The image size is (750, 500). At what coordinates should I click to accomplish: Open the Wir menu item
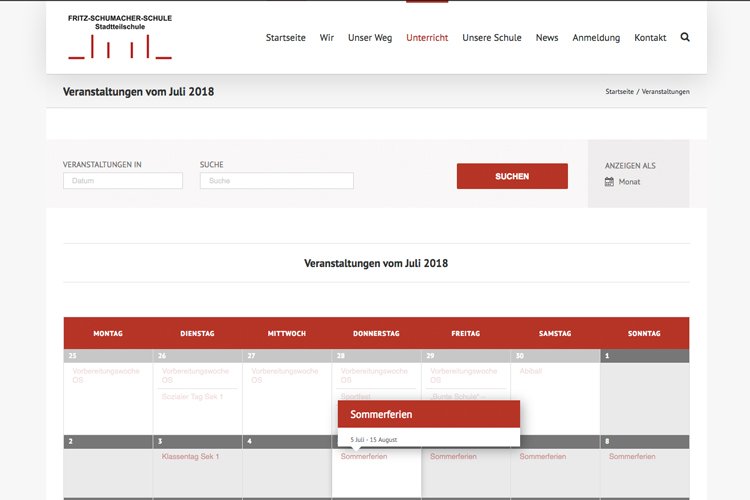pyautogui.click(x=327, y=38)
